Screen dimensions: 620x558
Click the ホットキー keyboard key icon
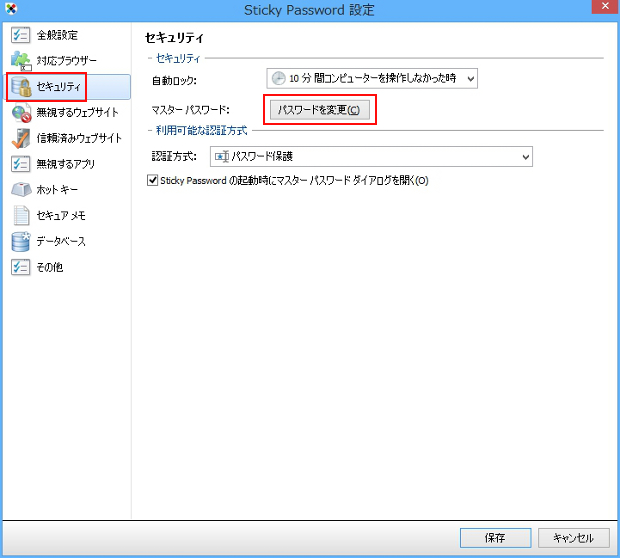[x=21, y=190]
